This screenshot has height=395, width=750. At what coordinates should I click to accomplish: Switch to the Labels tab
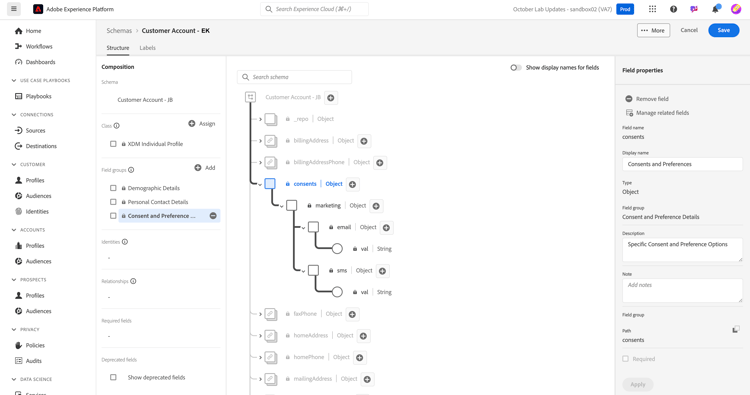[147, 48]
